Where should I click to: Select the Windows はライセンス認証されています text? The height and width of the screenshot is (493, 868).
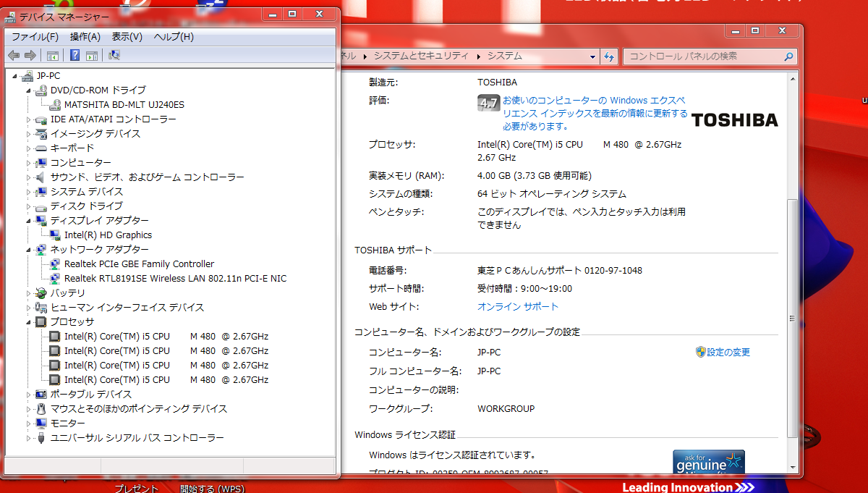(453, 455)
